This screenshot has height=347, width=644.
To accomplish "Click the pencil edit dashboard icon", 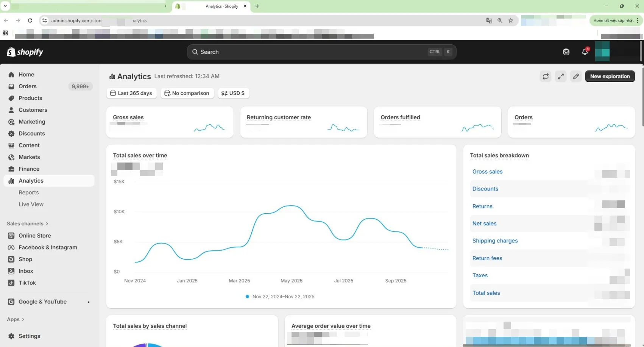I will [x=576, y=77].
